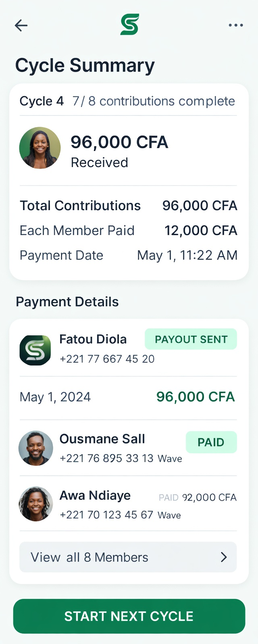Tap the green 96,000 CFA payout amount
The image size is (258, 644).
click(x=196, y=397)
